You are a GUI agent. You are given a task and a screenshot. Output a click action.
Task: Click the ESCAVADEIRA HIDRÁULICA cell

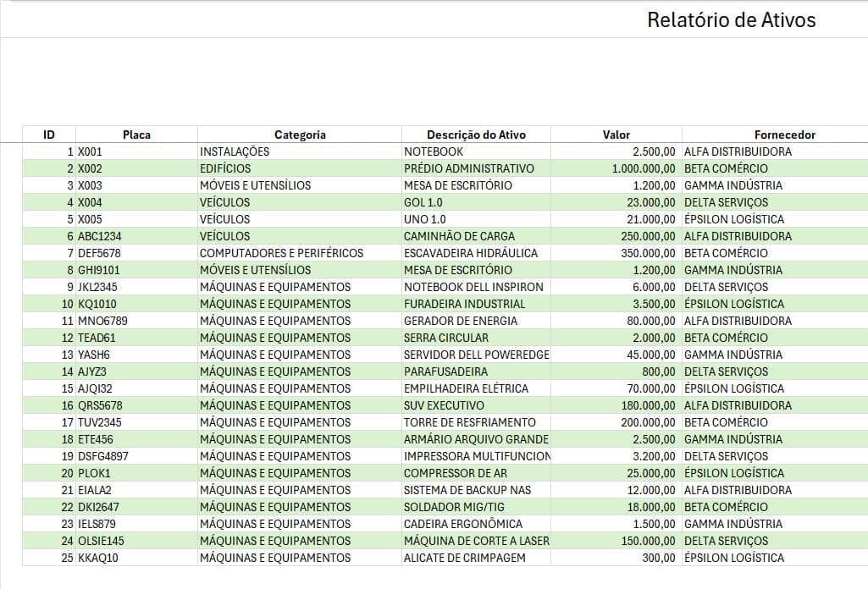(x=476, y=253)
